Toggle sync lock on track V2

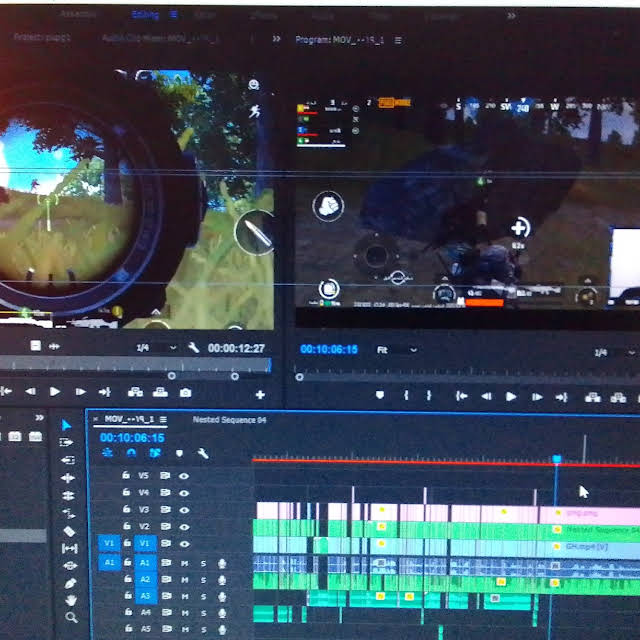pos(165,526)
